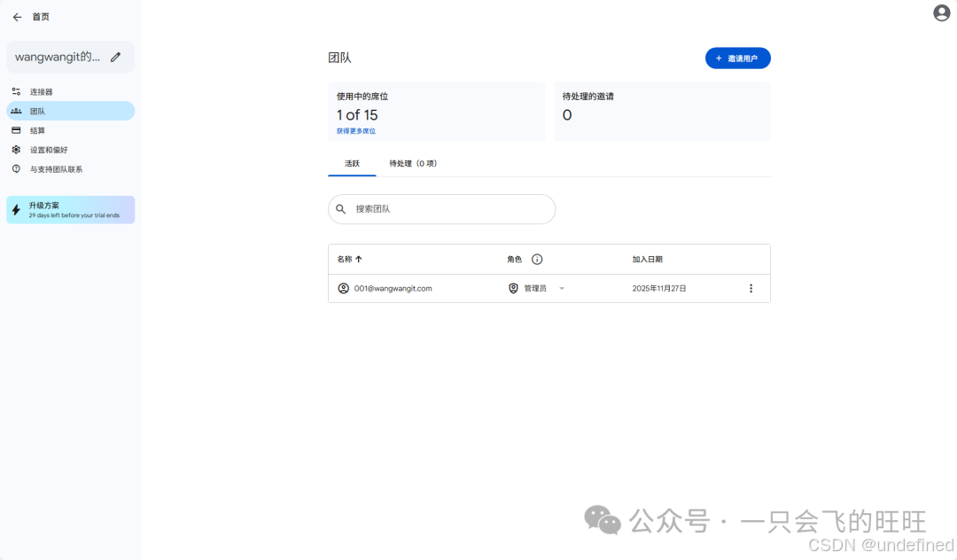Click the 邀请用户 button
Screen dimensions: 957x560
738,58
